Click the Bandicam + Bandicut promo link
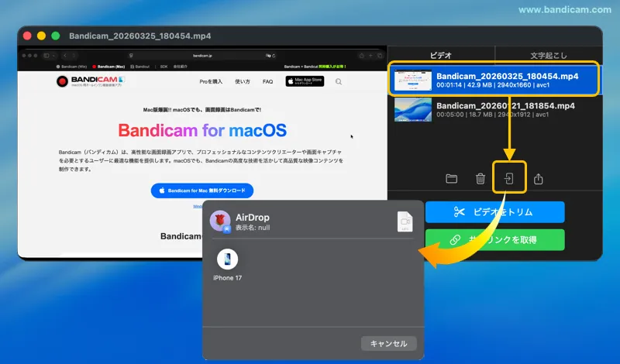This screenshot has width=620, height=364. pyautogui.click(x=315, y=67)
